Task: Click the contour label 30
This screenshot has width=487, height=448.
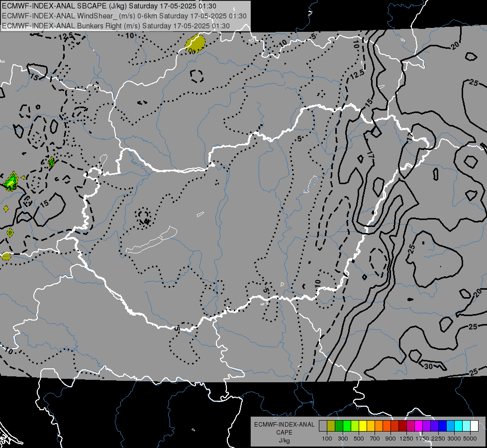Action: tap(429, 366)
